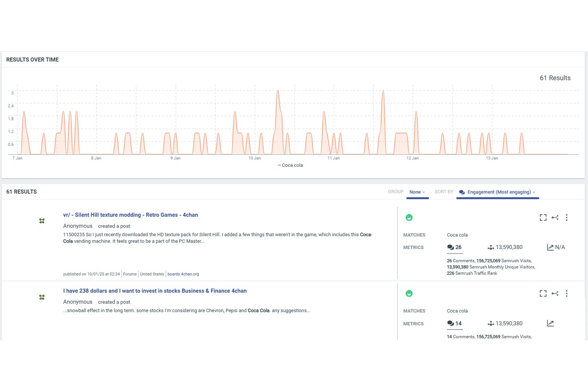Click the 7 Jan axis label
This screenshot has height=392, width=588.
pos(17,158)
